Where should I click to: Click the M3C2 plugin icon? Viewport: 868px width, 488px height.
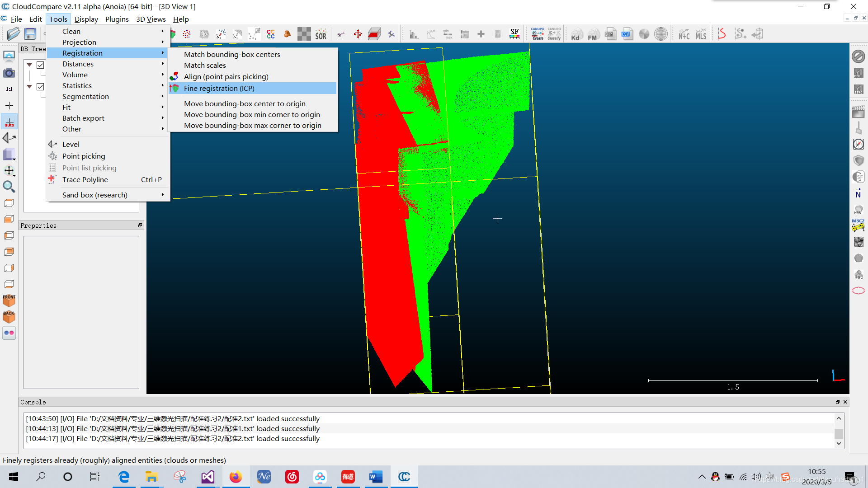tap(858, 225)
